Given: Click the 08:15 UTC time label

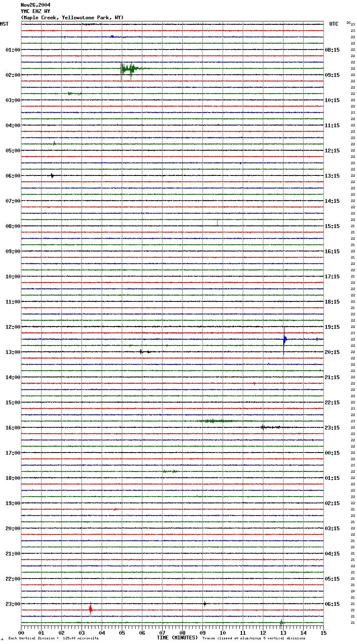Looking at the screenshot, I should tap(332, 50).
